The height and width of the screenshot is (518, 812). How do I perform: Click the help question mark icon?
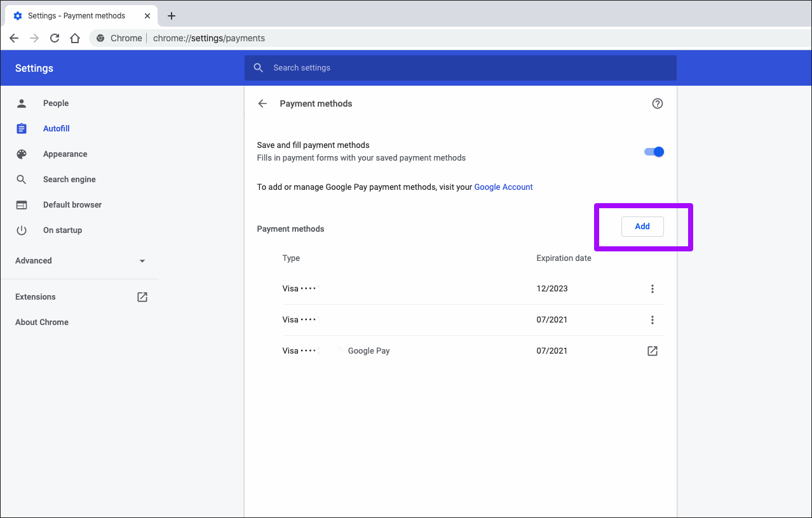[658, 103]
